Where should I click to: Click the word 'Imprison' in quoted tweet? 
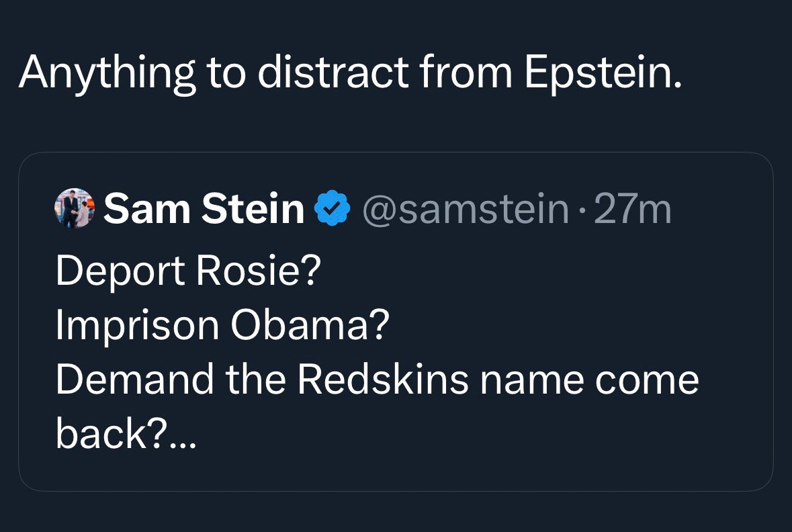click(x=138, y=325)
